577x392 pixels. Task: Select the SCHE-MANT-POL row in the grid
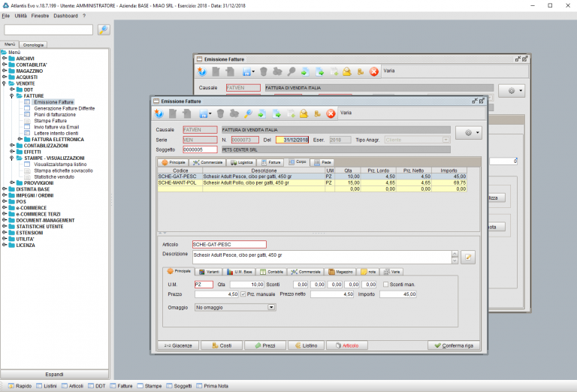coord(313,182)
